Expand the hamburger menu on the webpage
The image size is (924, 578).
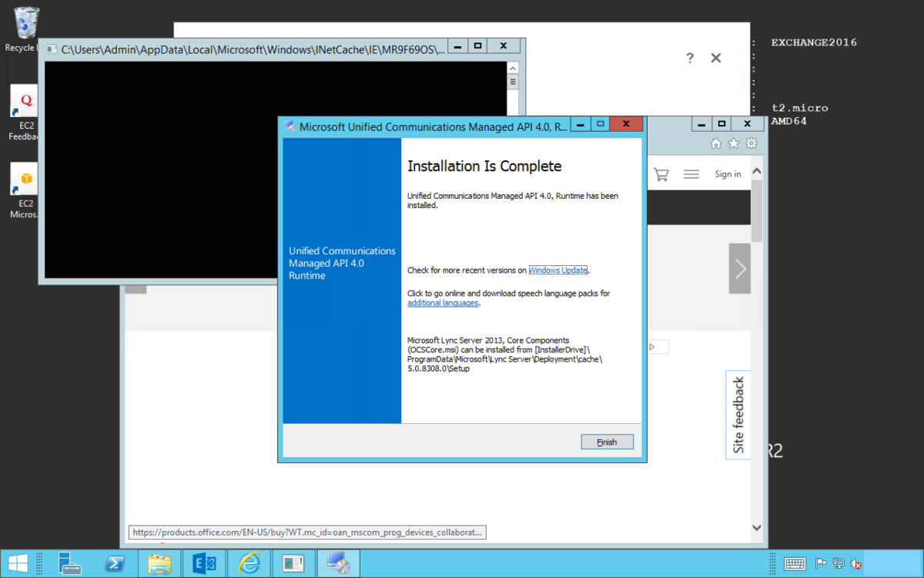coord(691,174)
